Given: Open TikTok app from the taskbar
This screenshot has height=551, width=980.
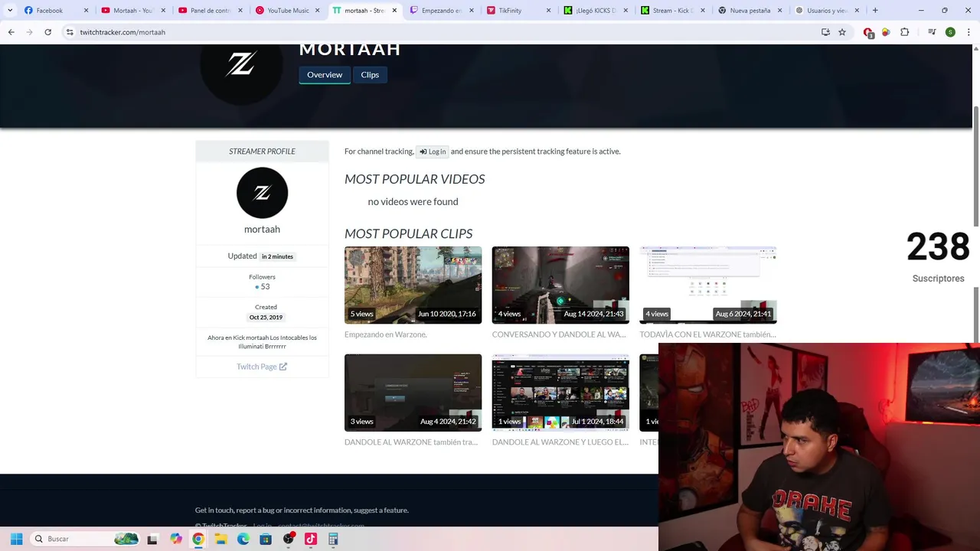Looking at the screenshot, I should coord(311,539).
